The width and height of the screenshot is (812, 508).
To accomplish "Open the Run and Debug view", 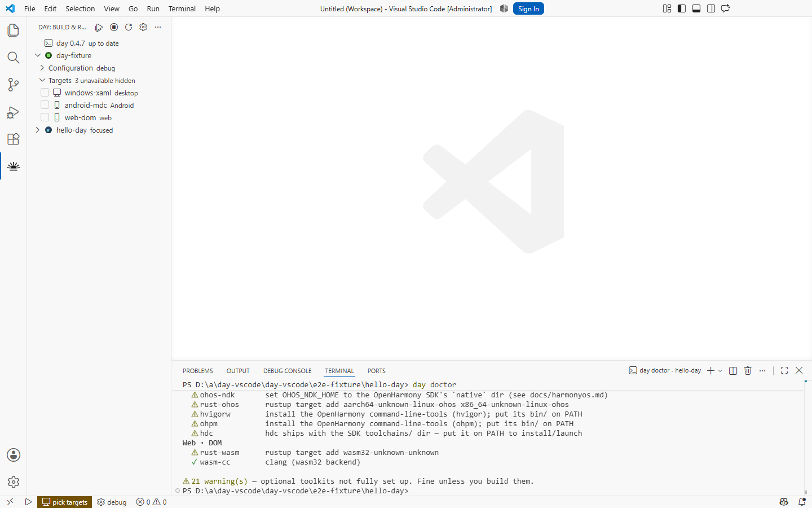I will pos(14,112).
